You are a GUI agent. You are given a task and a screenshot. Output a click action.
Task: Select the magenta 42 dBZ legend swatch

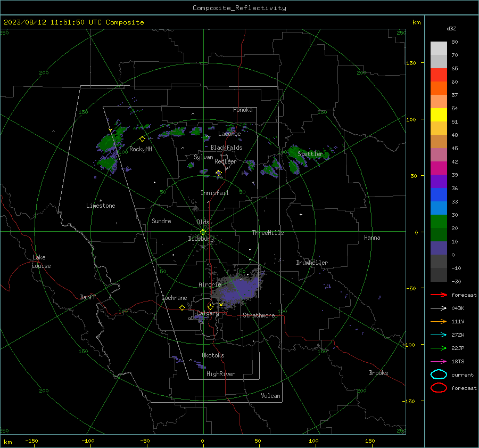click(439, 168)
